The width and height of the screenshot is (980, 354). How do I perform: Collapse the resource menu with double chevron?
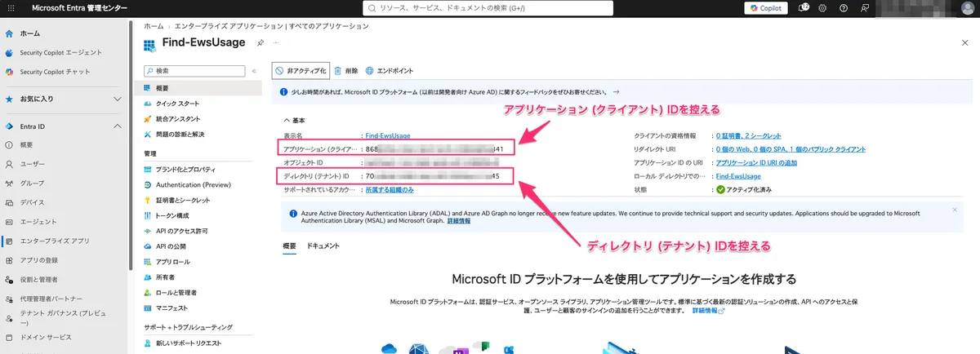pos(254,71)
